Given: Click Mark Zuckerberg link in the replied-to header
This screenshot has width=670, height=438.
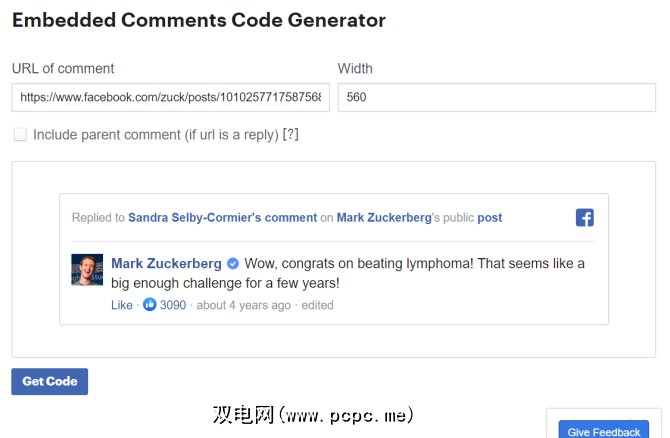Looking at the screenshot, I should pos(383,218).
